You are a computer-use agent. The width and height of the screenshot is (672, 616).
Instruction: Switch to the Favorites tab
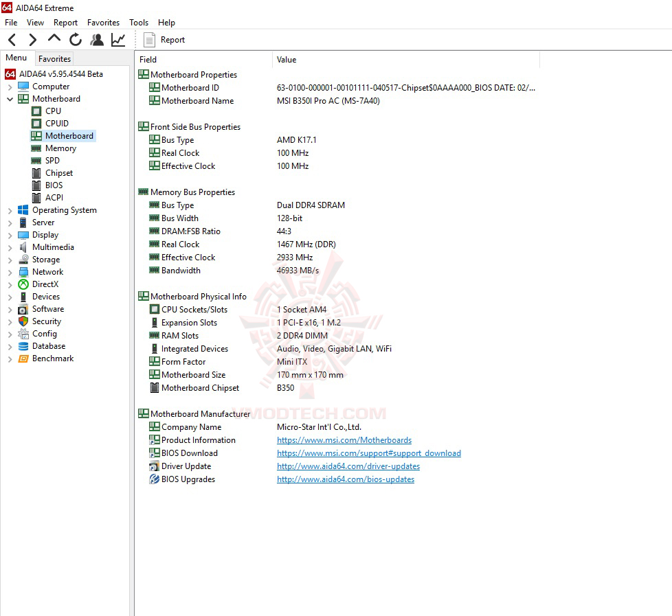pyautogui.click(x=54, y=58)
